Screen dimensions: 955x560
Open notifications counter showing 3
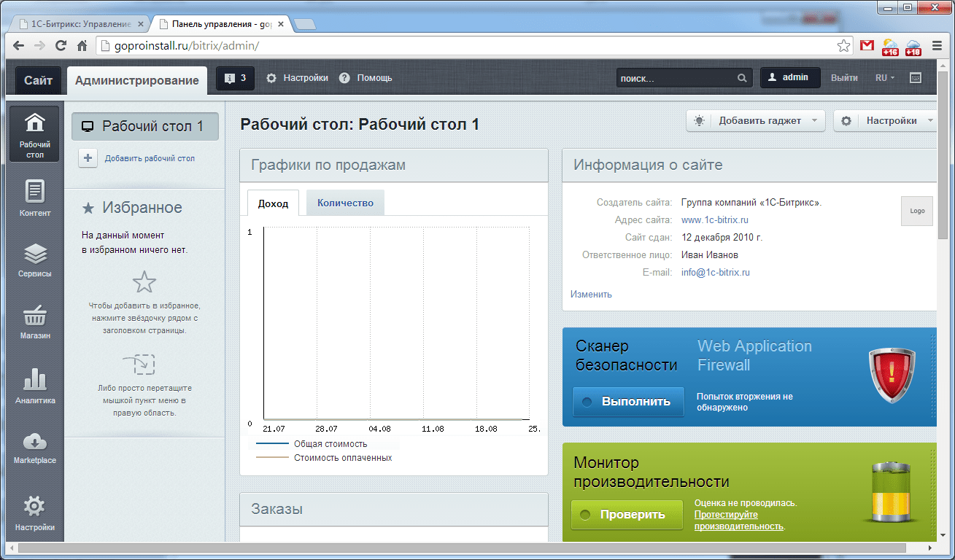pyautogui.click(x=235, y=78)
